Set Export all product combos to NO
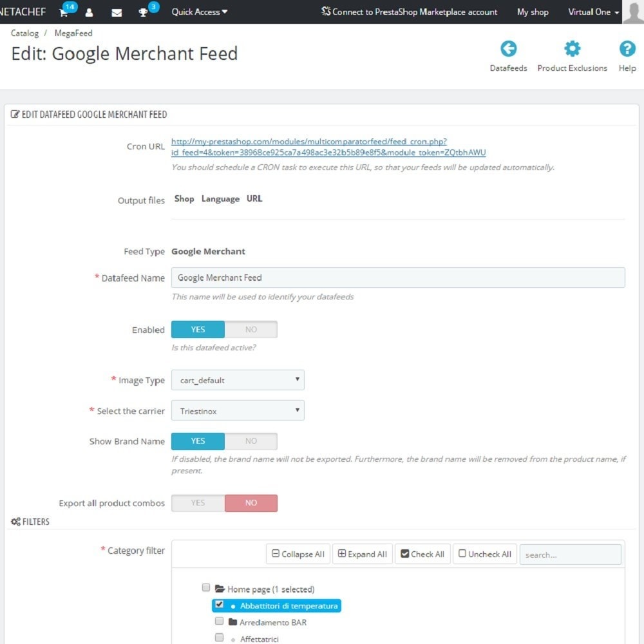 251,503
